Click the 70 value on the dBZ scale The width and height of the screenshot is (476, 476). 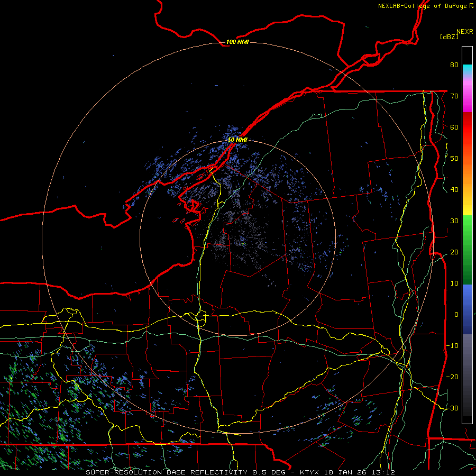point(454,96)
